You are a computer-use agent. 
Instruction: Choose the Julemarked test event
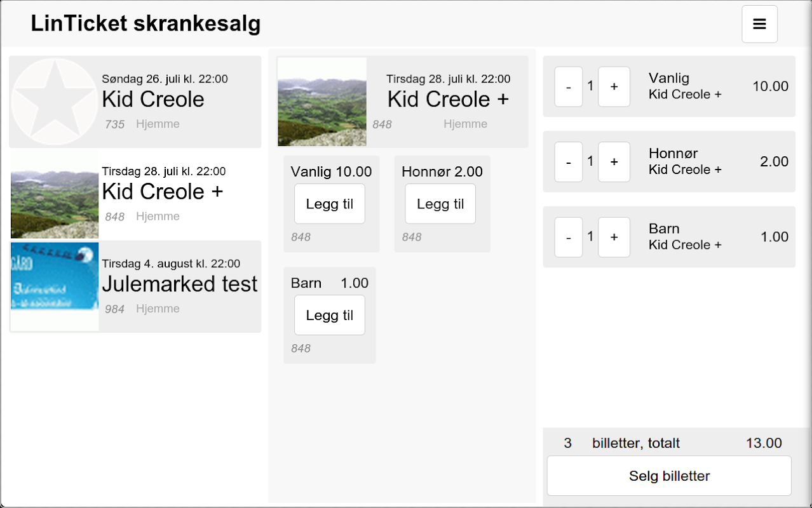click(180, 284)
